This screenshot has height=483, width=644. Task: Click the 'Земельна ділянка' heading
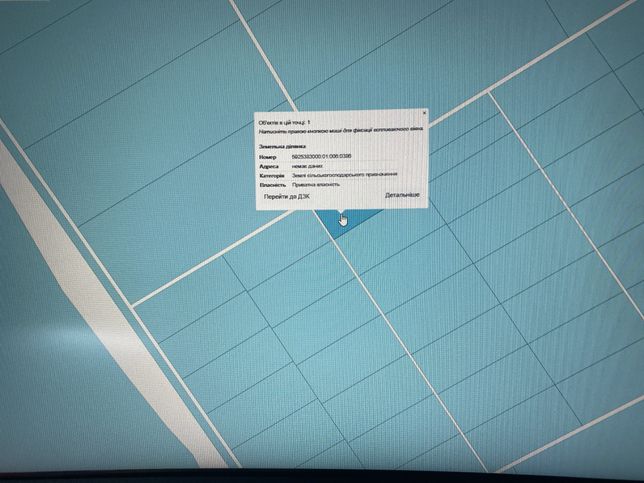pyautogui.click(x=282, y=146)
